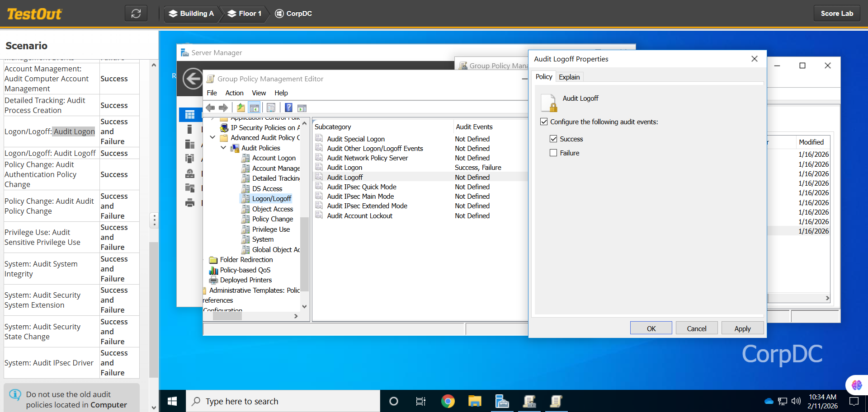868x412 pixels.
Task: Open the blue Help toolbar icon
Action: (288, 108)
